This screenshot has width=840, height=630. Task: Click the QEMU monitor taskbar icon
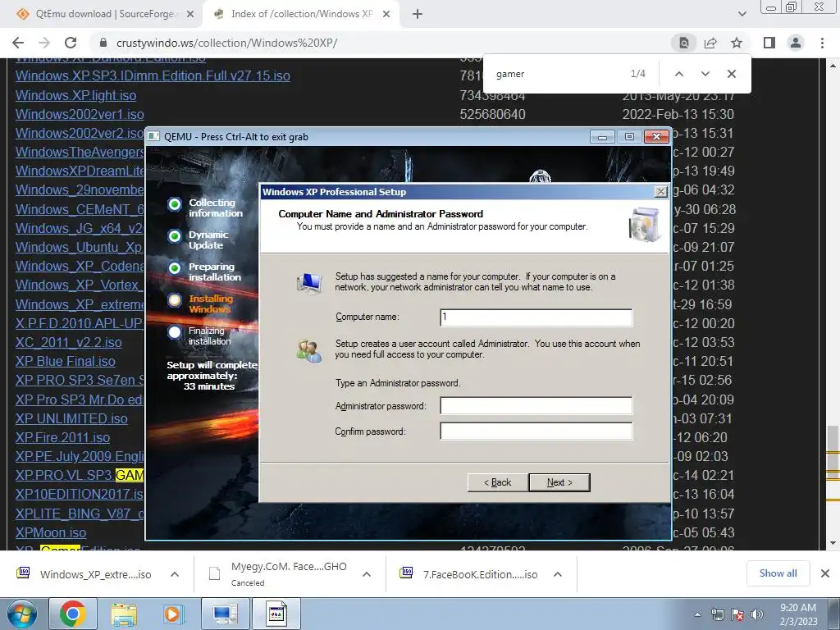click(225, 614)
